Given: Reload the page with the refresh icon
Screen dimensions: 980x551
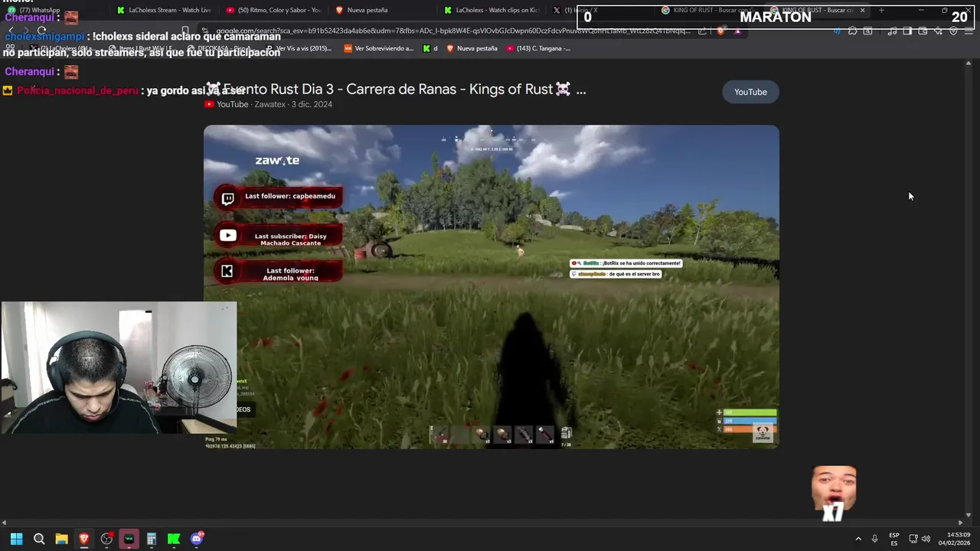Looking at the screenshot, I should (41, 31).
